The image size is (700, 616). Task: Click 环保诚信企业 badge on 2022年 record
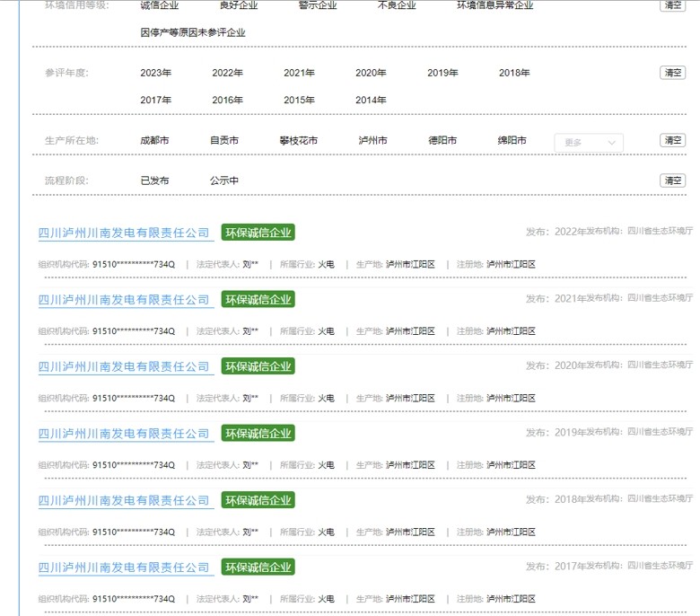258,233
